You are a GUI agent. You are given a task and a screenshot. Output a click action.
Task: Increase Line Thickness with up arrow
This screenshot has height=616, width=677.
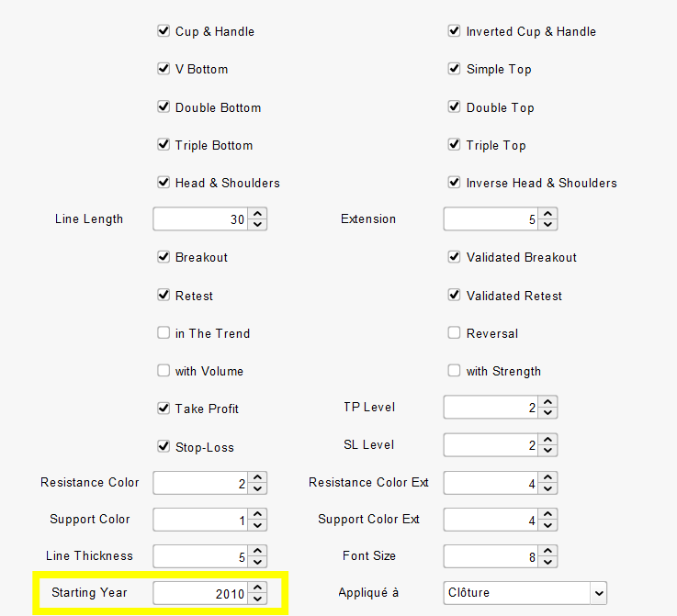click(257, 551)
